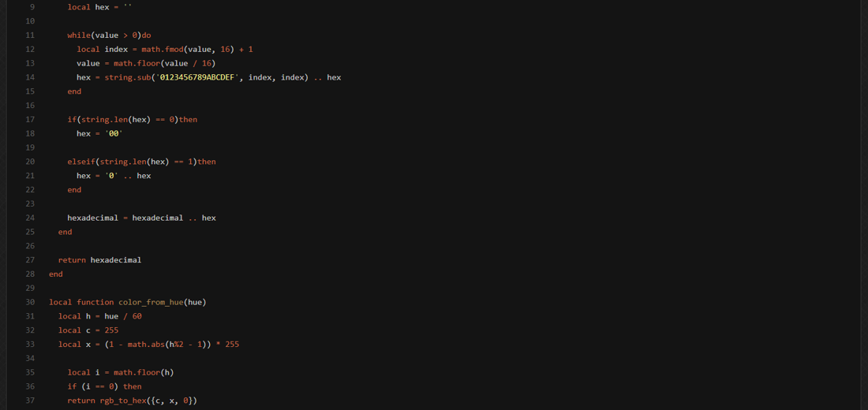Click the '00' string on line 18
868x410 pixels.
(x=114, y=134)
